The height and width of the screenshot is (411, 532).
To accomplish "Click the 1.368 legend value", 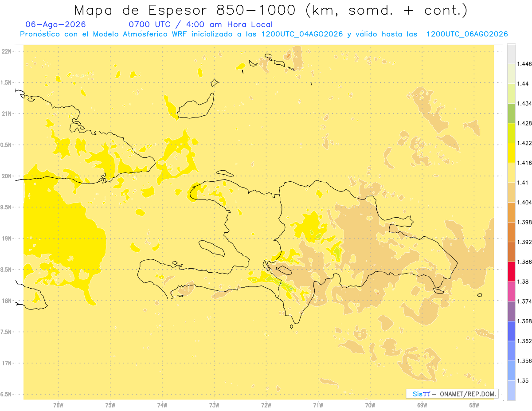I will coord(524,321).
